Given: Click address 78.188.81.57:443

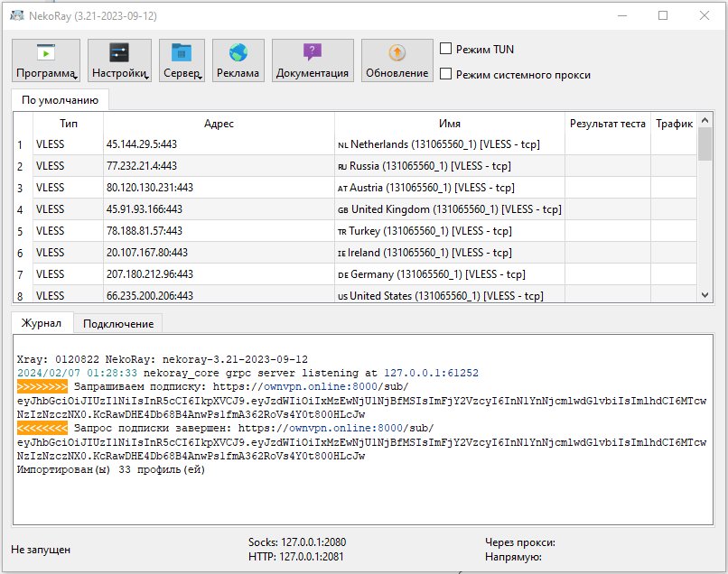Looking at the screenshot, I should coord(145,231).
